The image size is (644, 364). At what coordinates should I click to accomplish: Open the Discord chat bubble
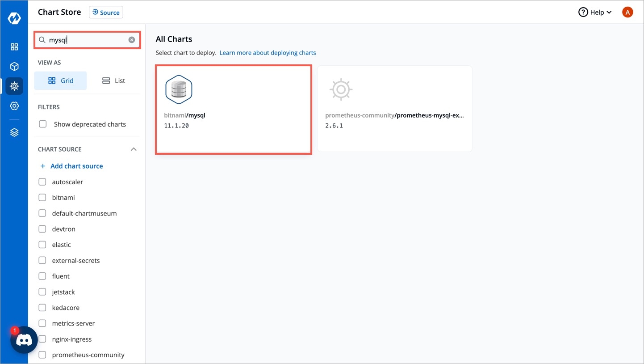24,340
